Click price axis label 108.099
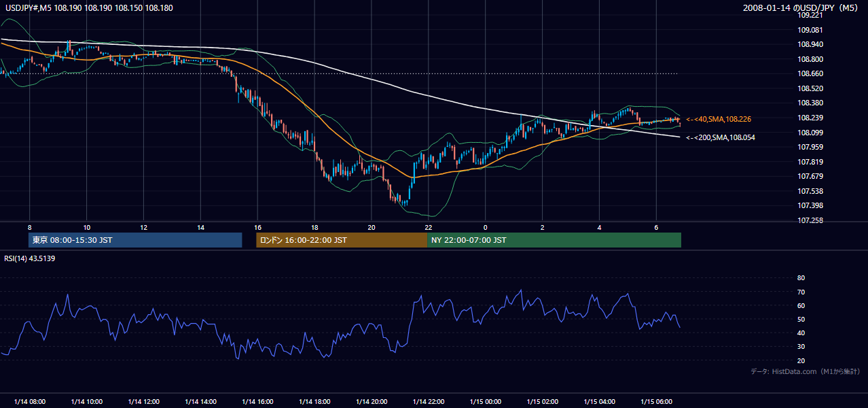 pos(810,133)
